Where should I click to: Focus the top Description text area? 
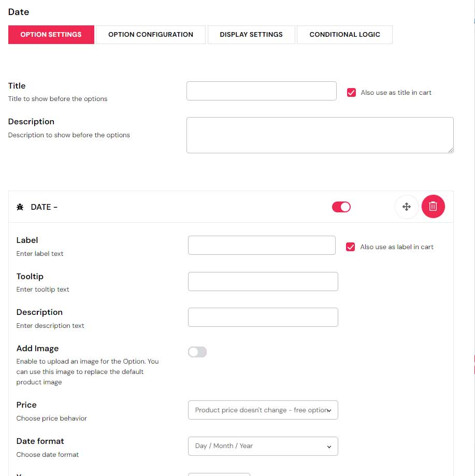click(320, 135)
